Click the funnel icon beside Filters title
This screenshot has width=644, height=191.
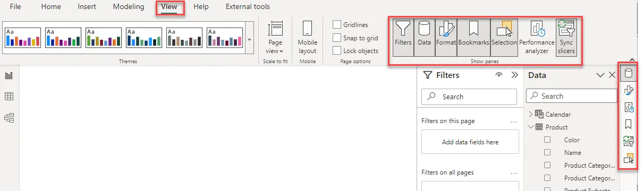pos(427,75)
